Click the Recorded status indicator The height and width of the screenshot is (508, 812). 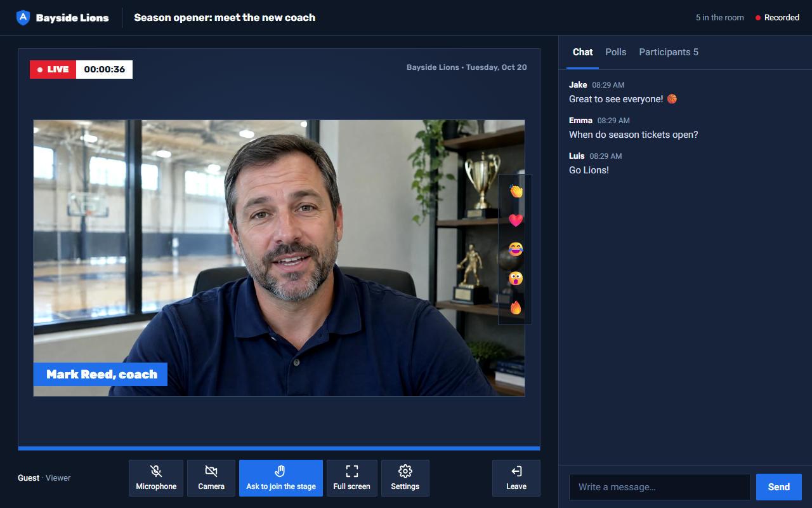777,18
